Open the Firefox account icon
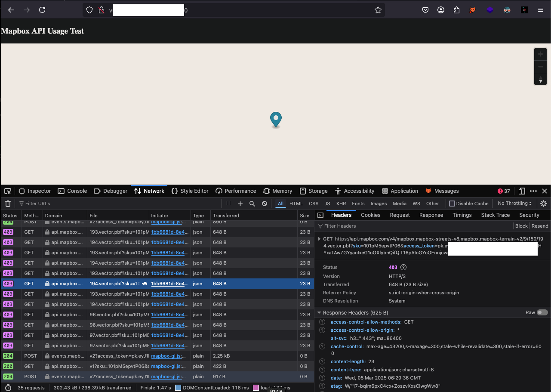This screenshot has height=392, width=551. 441,10
